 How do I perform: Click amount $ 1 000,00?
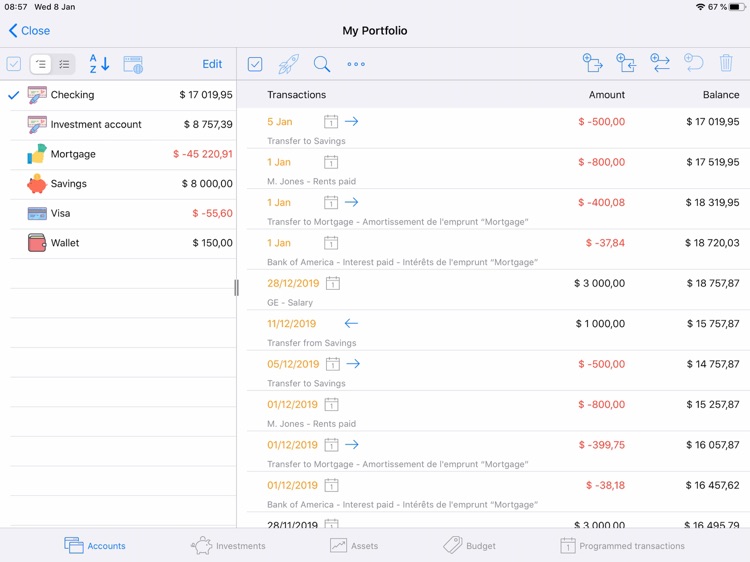(600, 324)
